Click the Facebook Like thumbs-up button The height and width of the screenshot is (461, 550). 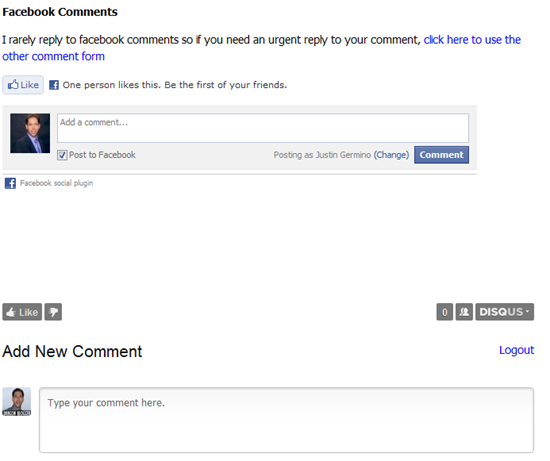(x=23, y=85)
